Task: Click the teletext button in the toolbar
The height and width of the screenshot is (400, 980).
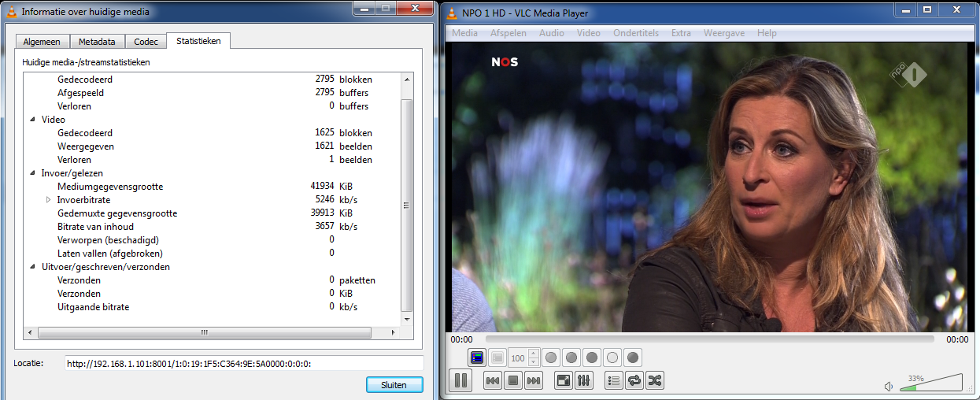Action: click(477, 357)
